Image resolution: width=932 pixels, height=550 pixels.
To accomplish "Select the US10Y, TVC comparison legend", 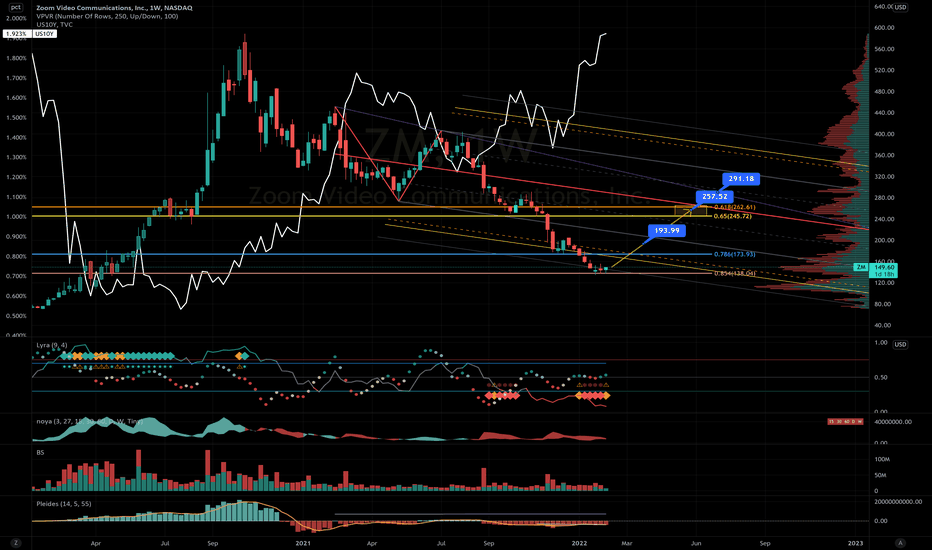I will point(54,24).
